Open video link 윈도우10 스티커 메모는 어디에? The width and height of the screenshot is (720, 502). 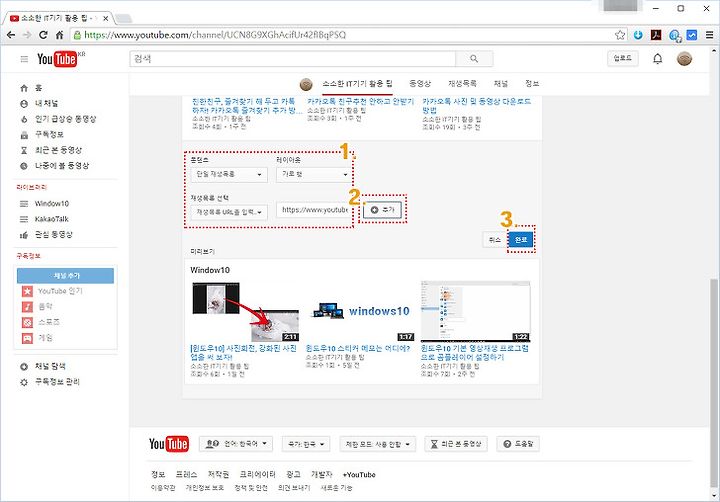point(358,349)
